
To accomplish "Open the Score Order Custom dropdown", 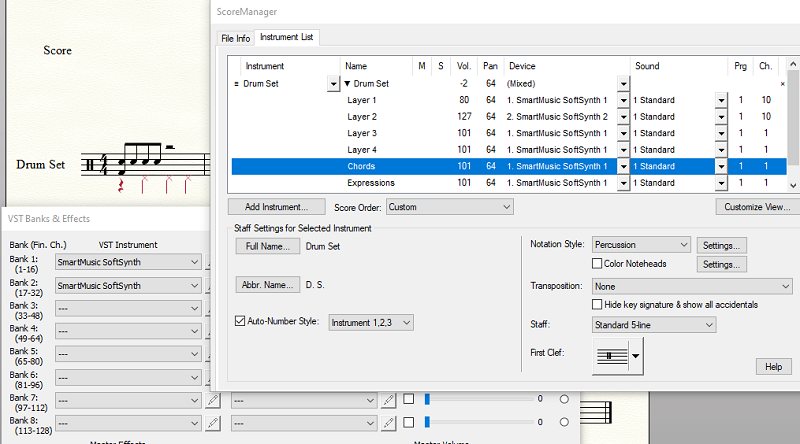I will [449, 207].
